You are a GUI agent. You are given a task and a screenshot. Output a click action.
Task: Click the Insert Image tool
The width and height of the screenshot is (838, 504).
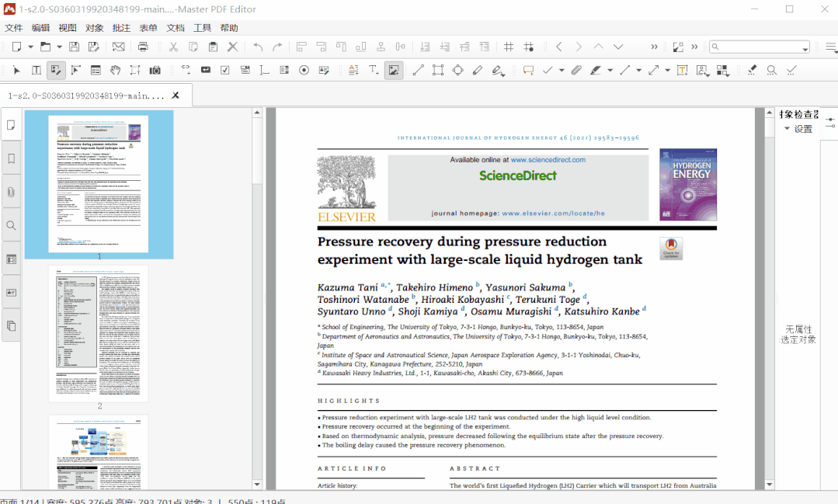(394, 70)
